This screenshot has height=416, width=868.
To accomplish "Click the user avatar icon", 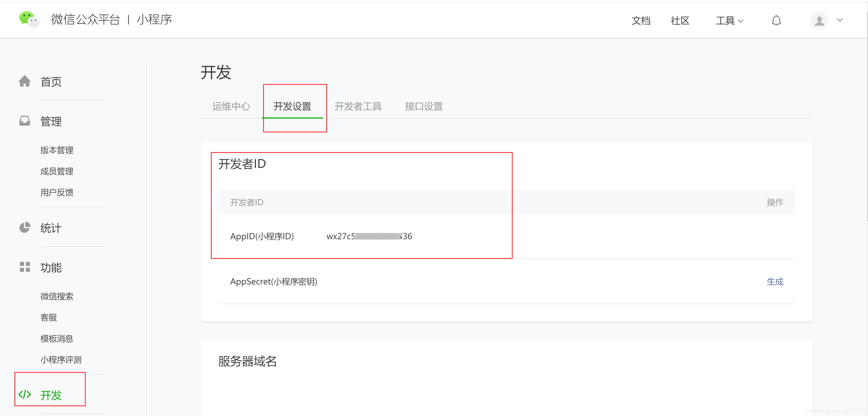I will tap(819, 21).
